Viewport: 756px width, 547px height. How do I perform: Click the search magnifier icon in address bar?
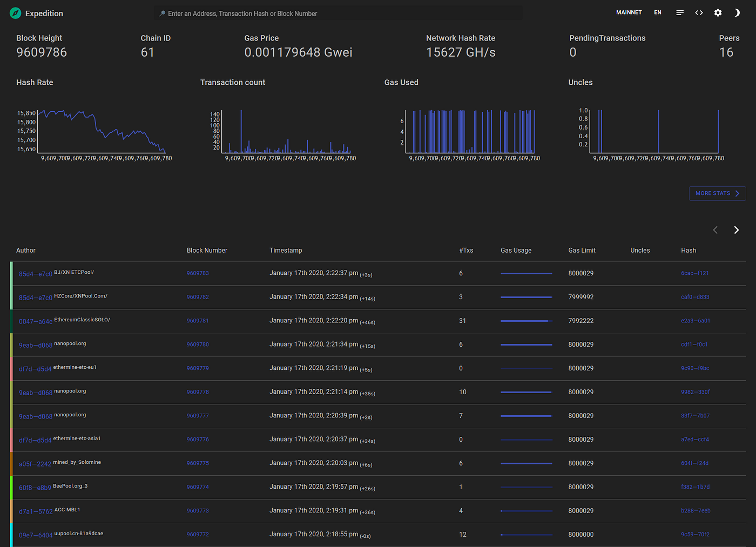162,13
